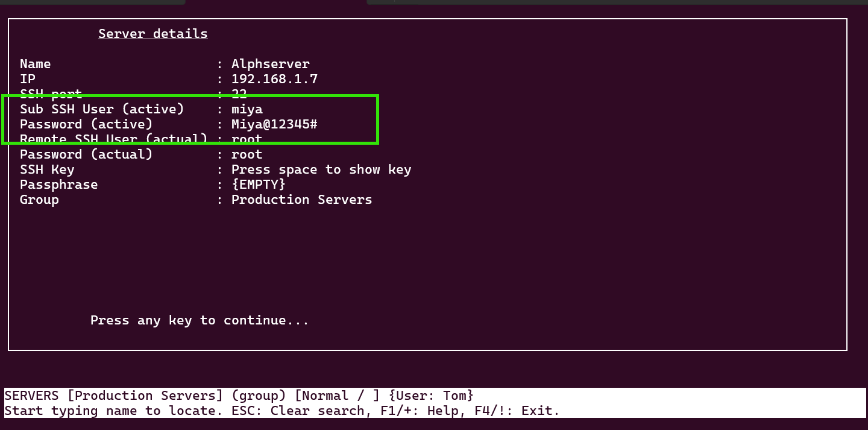Click the SERVERS [Production Servers] status text

click(114, 396)
